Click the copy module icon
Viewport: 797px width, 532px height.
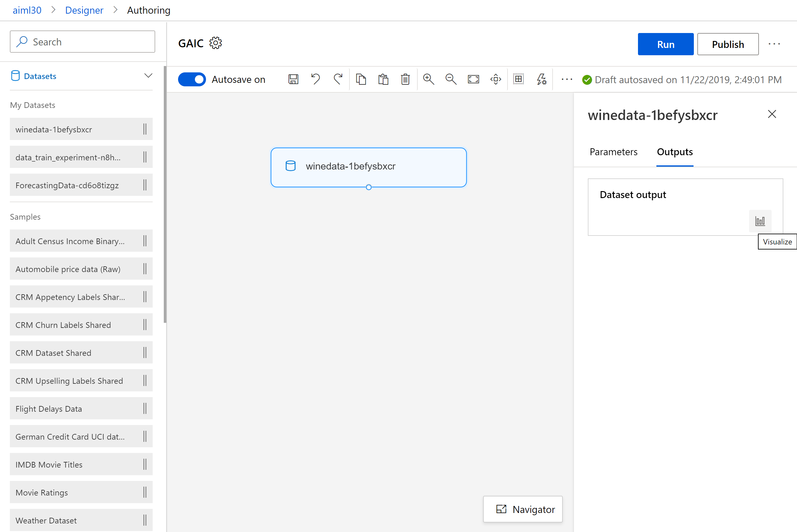pos(361,79)
